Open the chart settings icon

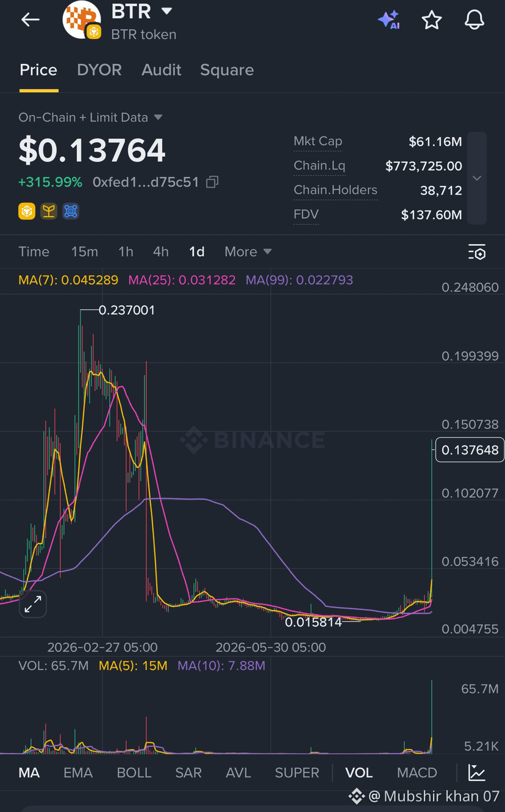[x=477, y=252]
